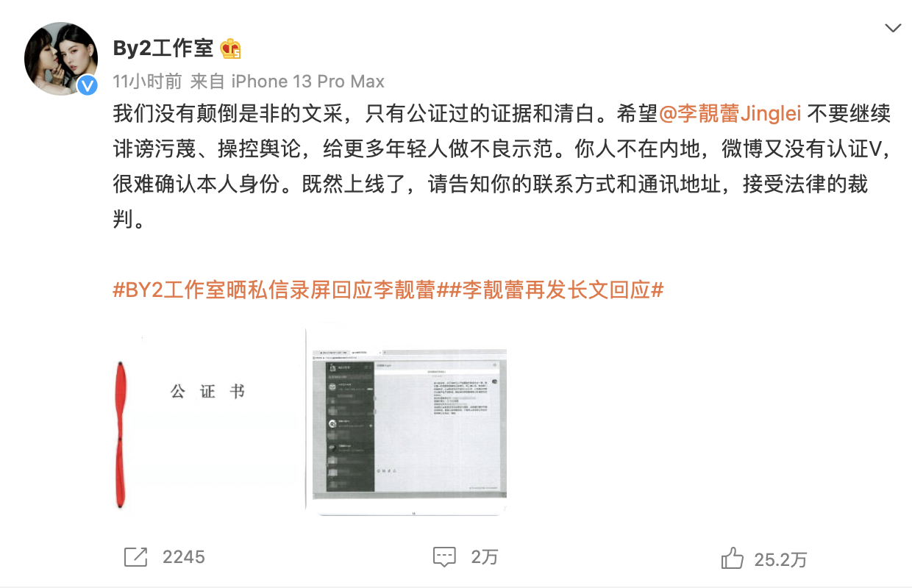Screen dimensions: 912x588
Task: Click the 25.2万 like count
Action: [x=780, y=559]
